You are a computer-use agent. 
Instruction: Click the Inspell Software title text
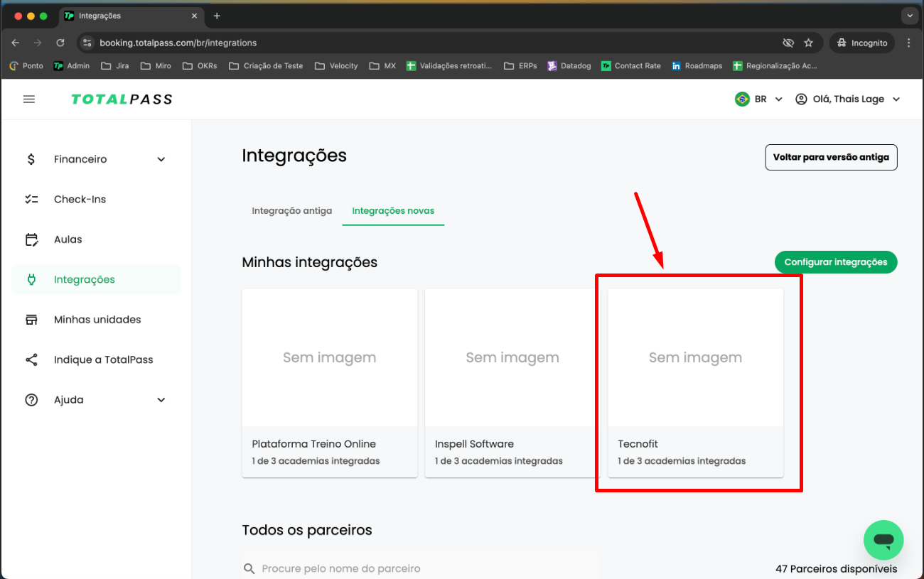tap(474, 444)
